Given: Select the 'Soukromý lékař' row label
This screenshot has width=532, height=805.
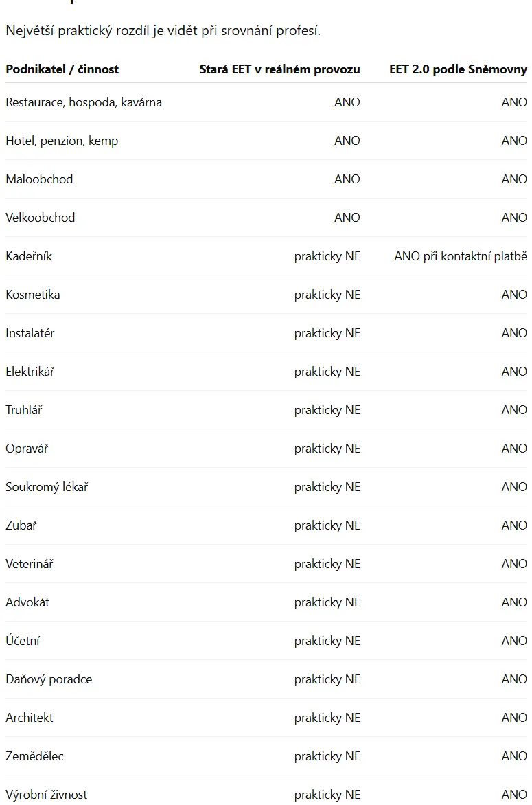Looking at the screenshot, I should [47, 487].
